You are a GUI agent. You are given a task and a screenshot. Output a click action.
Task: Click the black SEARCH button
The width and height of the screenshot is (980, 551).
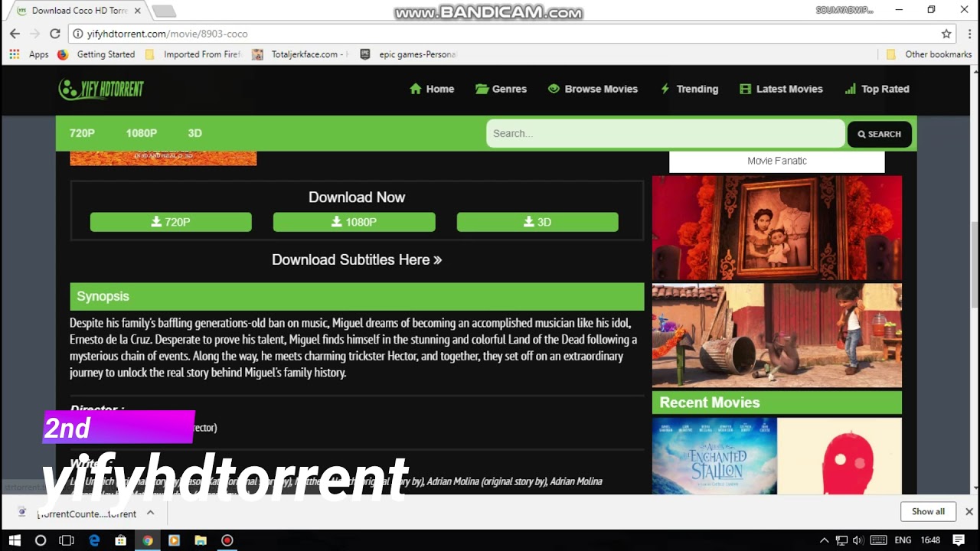pos(879,134)
